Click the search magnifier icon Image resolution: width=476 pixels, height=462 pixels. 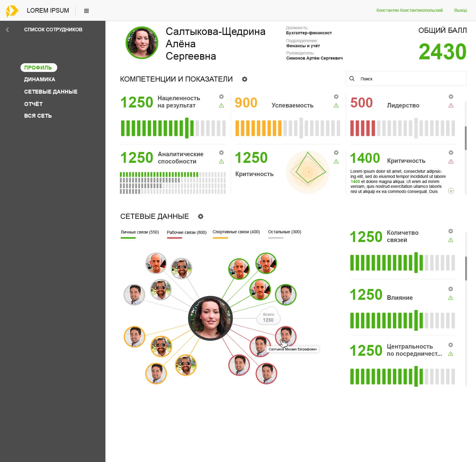(352, 79)
